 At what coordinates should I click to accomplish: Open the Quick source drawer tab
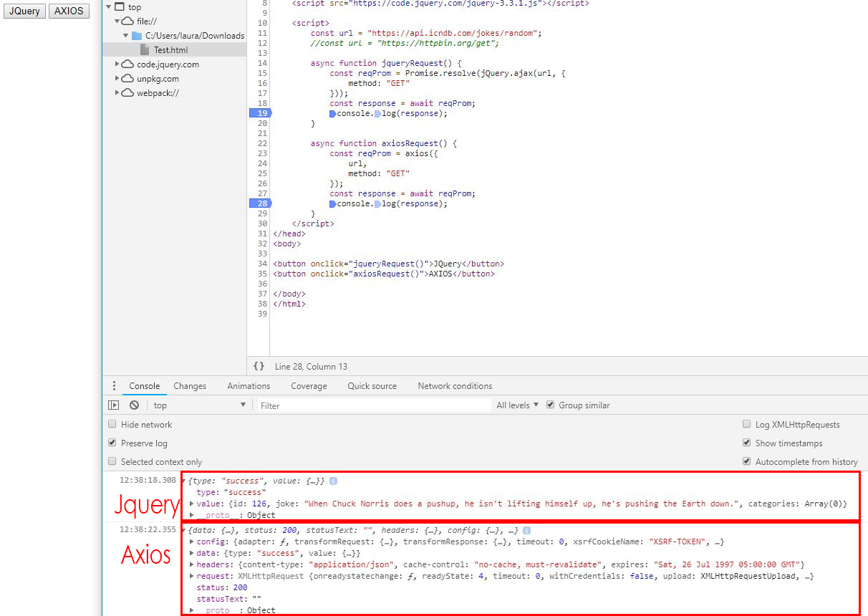click(x=372, y=385)
